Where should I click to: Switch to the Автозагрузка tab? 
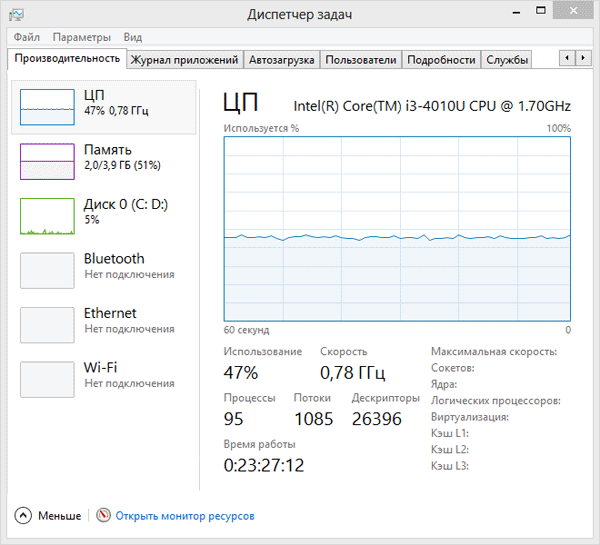(x=282, y=60)
